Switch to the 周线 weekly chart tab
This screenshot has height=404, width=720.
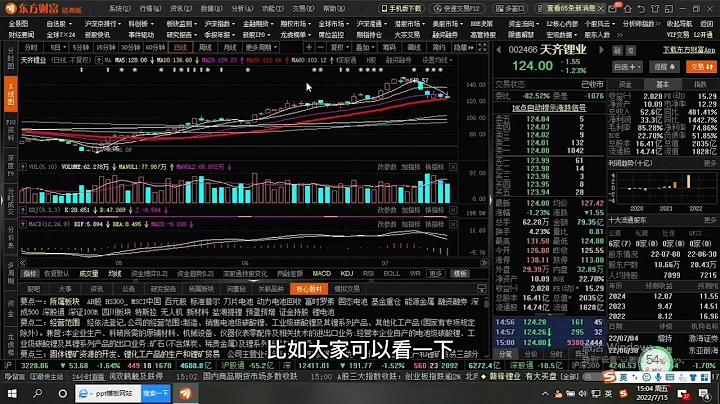[205, 47]
